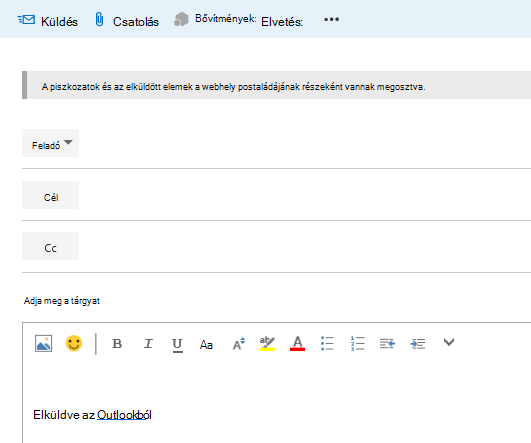Decrease paragraph indent
Screen dimensions: 531x443
pyautogui.click(x=387, y=344)
